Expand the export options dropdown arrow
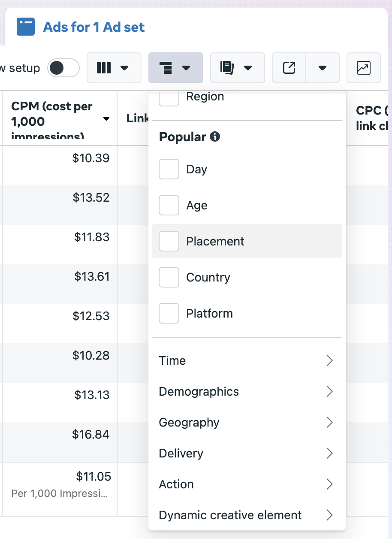Screen dimensions: 392x539 323,68
